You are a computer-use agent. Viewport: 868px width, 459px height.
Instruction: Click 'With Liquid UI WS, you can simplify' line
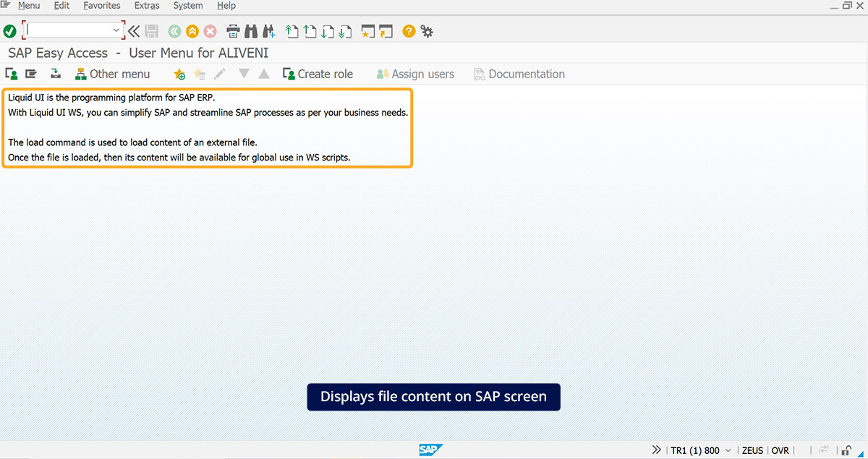click(x=208, y=113)
